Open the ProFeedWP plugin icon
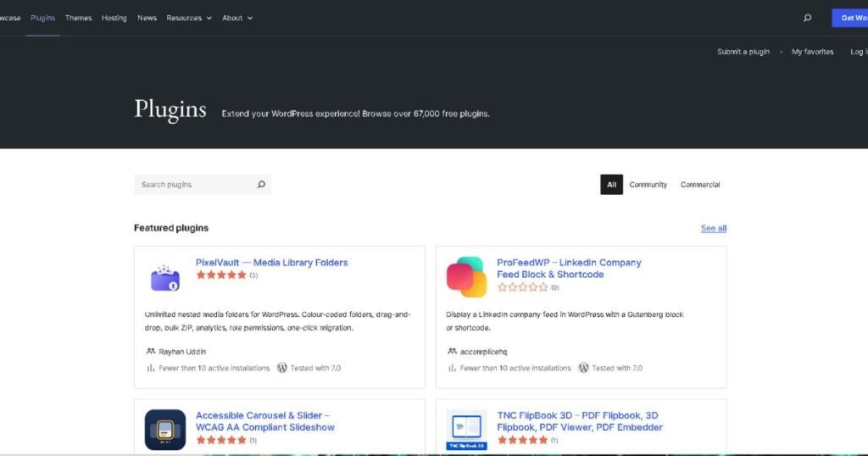868x456 pixels. pos(467,276)
